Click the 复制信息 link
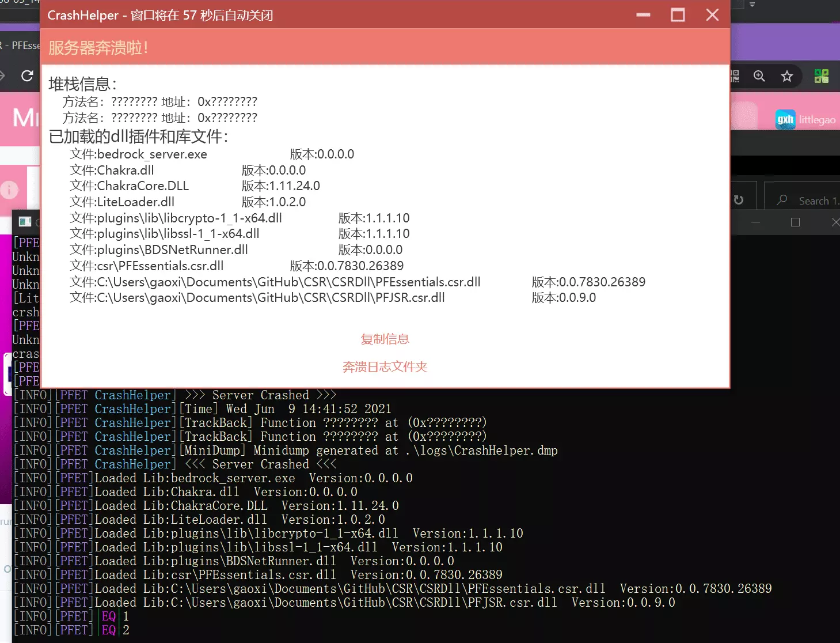 click(x=385, y=339)
